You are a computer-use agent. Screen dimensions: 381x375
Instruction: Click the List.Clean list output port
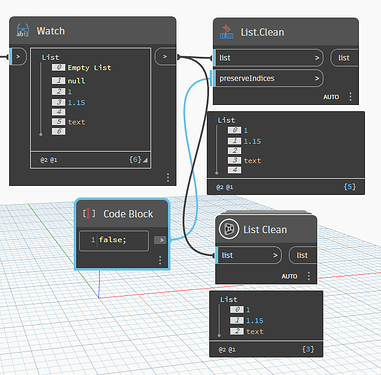coord(344,58)
